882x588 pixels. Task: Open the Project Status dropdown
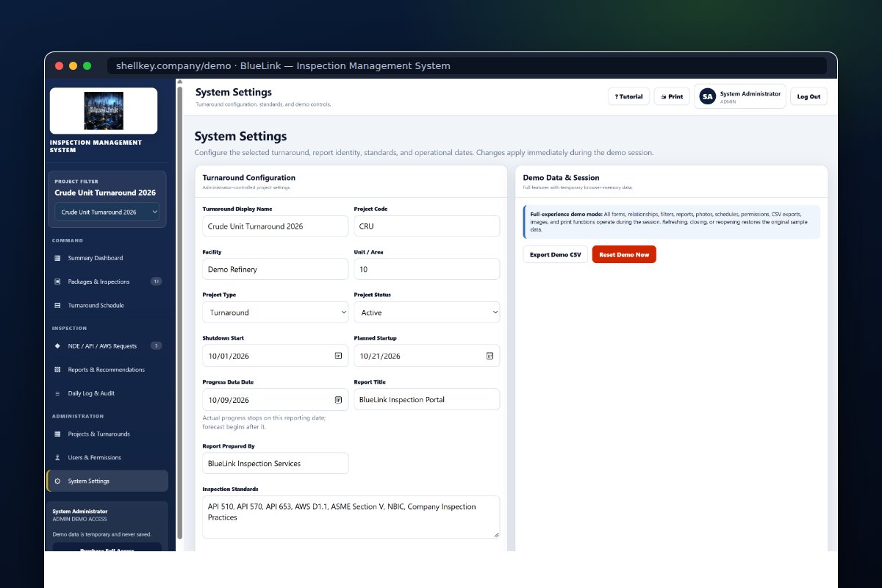[427, 312]
